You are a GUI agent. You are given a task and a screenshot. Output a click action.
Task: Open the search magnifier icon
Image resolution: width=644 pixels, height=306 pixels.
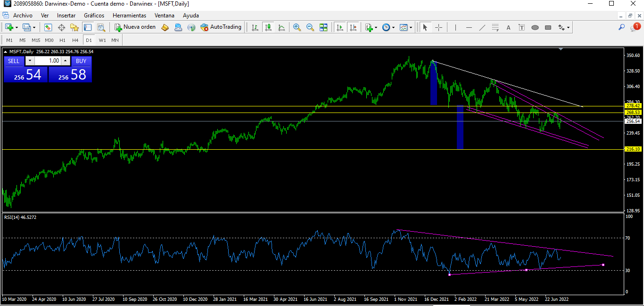pyautogui.click(x=622, y=27)
